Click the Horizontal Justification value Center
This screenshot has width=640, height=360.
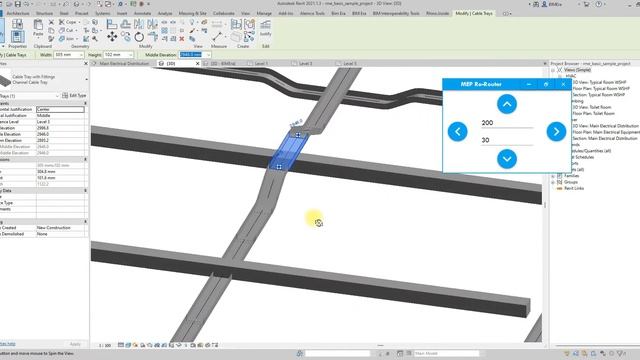[60, 109]
